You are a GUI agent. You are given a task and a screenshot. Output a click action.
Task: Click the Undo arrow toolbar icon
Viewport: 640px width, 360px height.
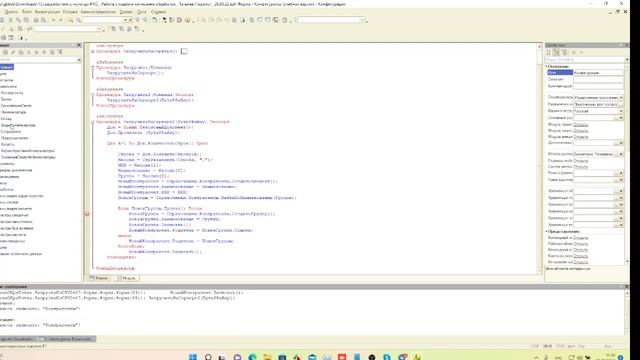coord(53,20)
